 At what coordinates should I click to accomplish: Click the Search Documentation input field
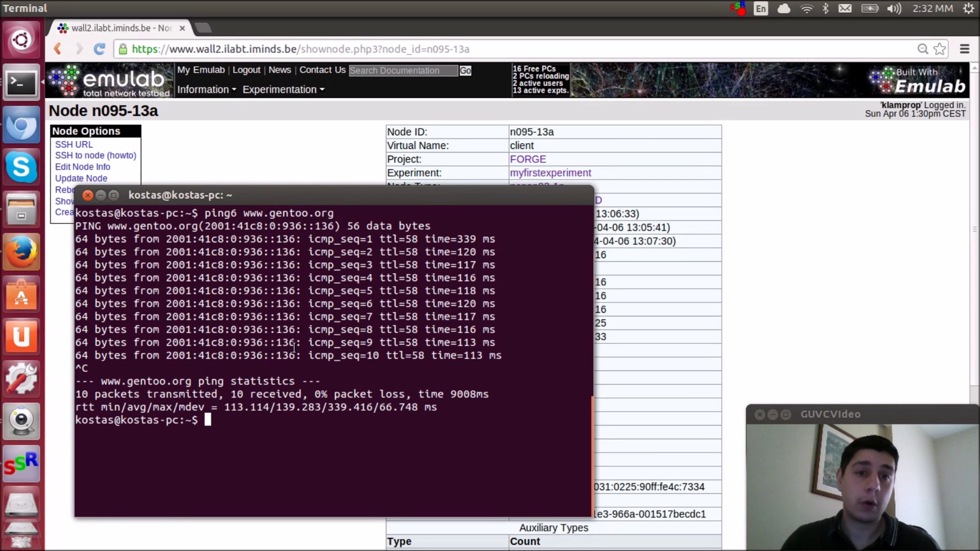(403, 71)
